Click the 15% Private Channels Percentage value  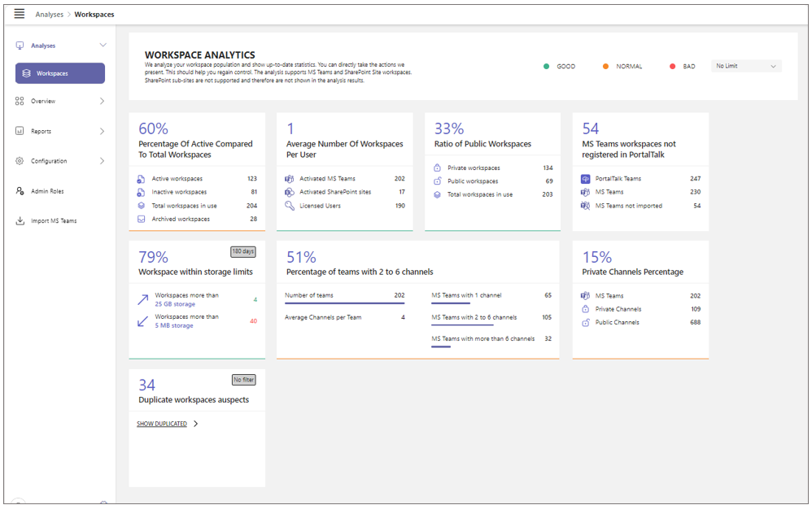[x=597, y=257]
